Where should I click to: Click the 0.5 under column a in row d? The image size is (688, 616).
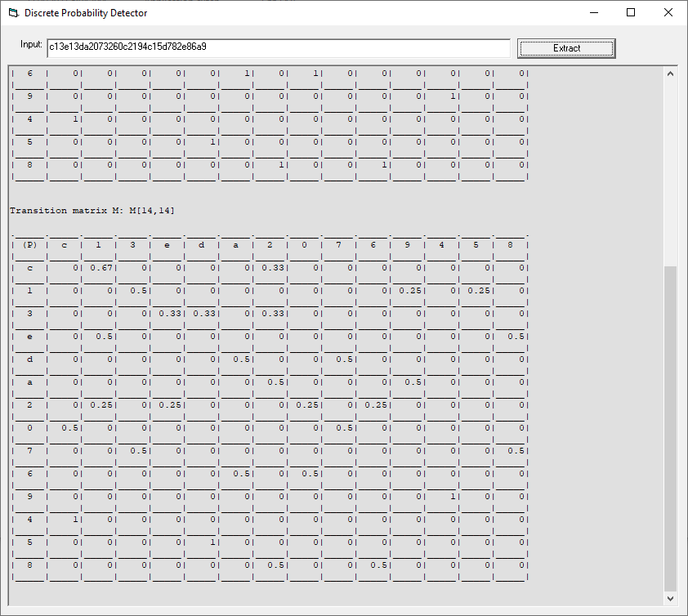point(241,359)
